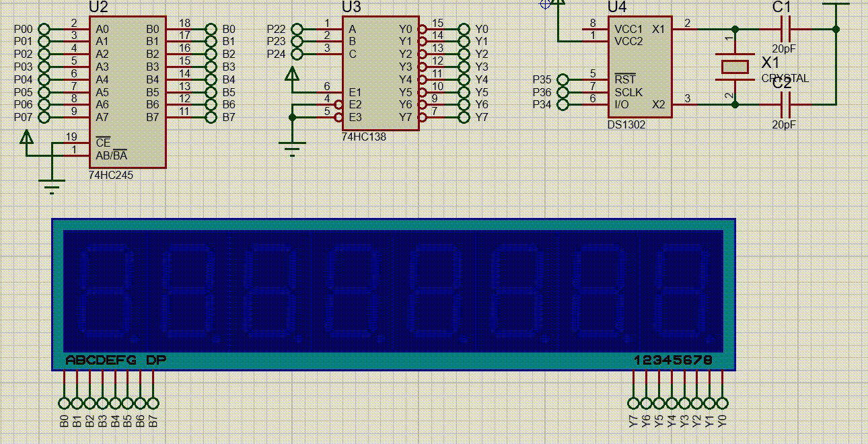Click the power arrow on U3 E1 line

click(292, 74)
